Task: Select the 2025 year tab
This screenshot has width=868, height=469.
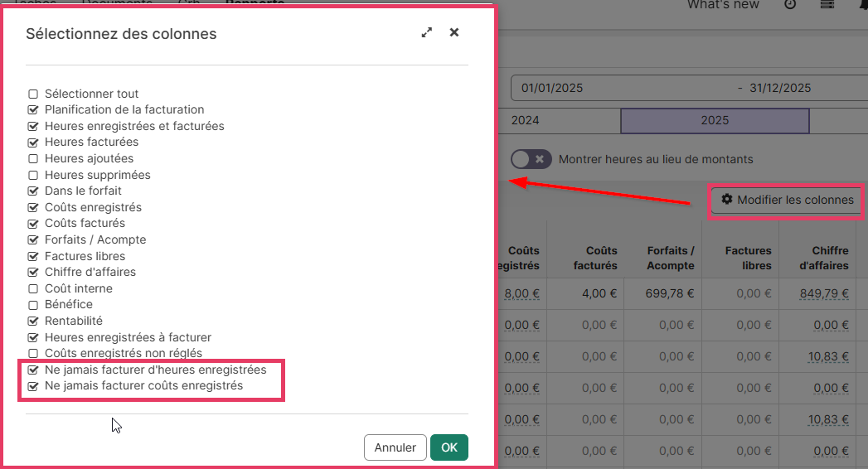Action: 714,120
